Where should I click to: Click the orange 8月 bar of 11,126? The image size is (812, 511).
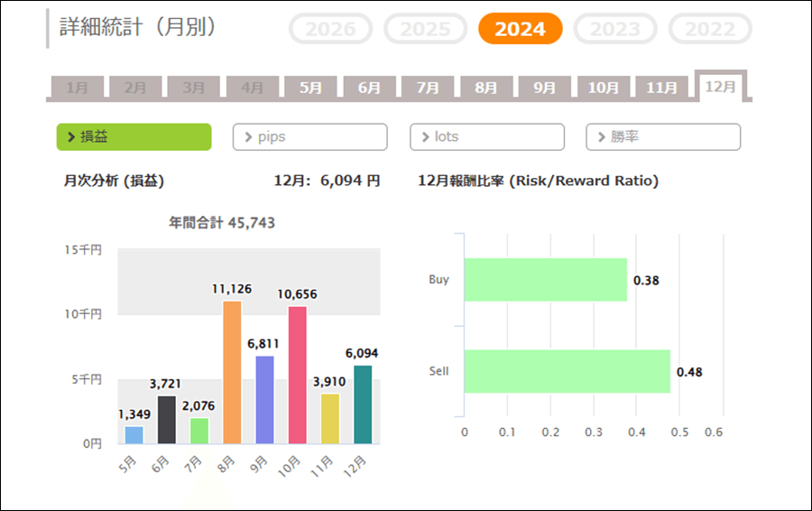click(232, 372)
